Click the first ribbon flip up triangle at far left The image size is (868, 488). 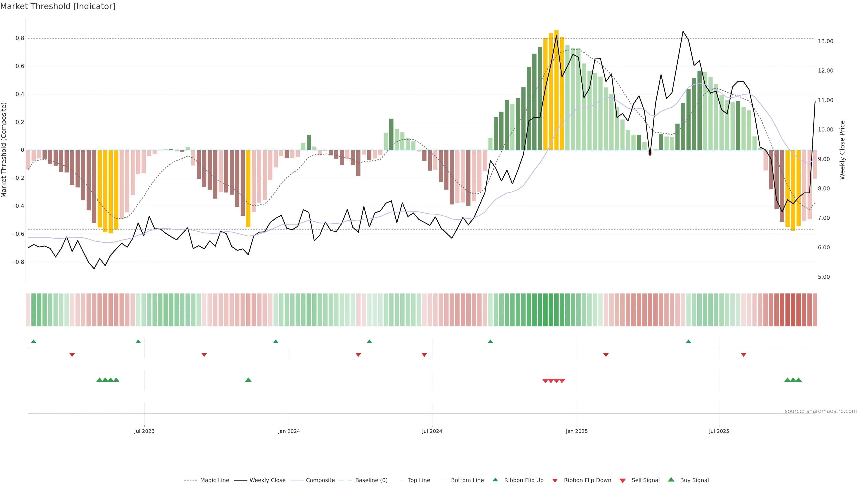[33, 342]
